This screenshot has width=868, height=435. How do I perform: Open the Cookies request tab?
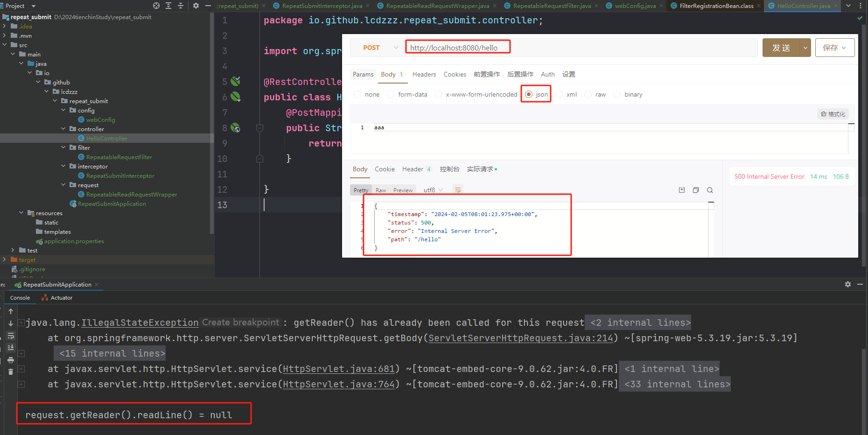click(x=455, y=74)
